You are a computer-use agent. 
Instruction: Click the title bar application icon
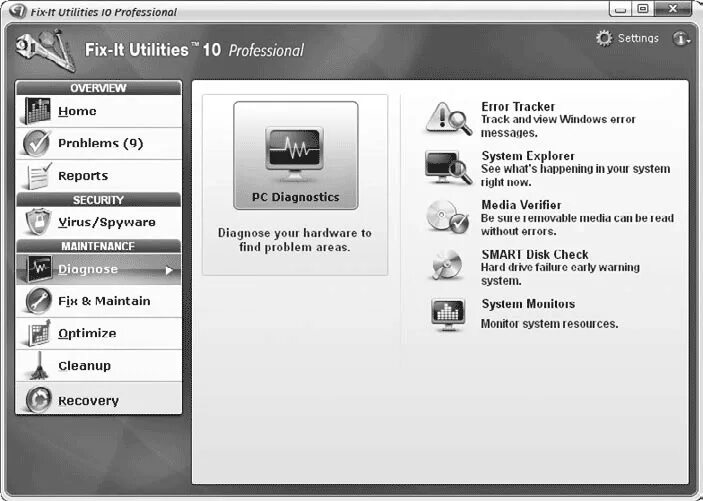[17, 11]
